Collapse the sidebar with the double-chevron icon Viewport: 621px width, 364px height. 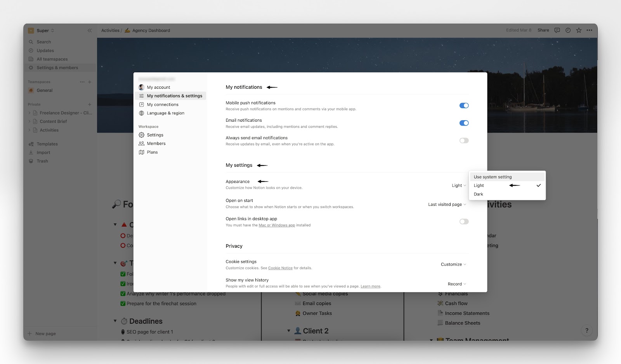(x=90, y=31)
